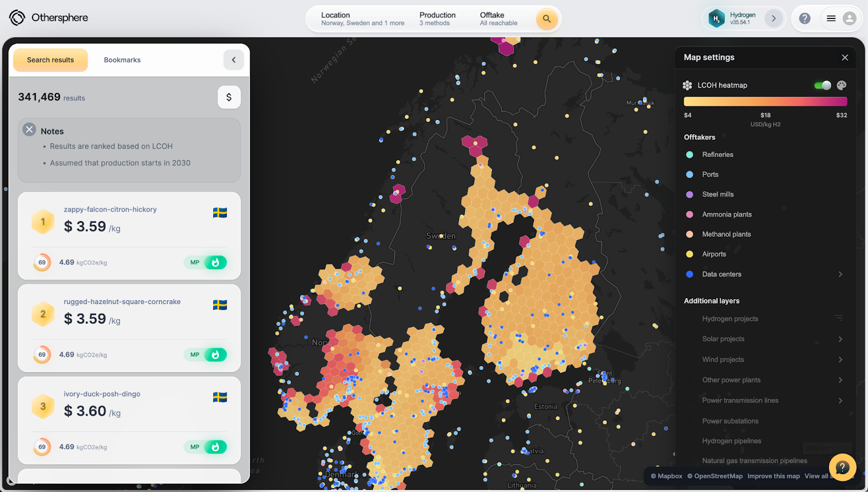868x492 pixels.
Task: Click the LCOH heatmap color gradient bar
Action: click(x=765, y=102)
